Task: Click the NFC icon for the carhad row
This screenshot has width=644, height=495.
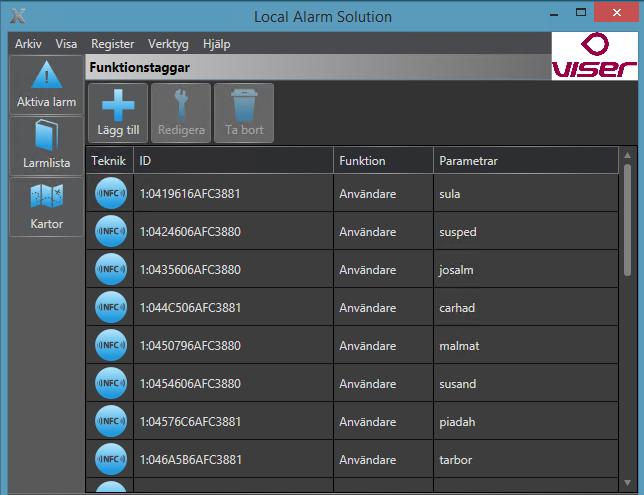Action: point(110,307)
